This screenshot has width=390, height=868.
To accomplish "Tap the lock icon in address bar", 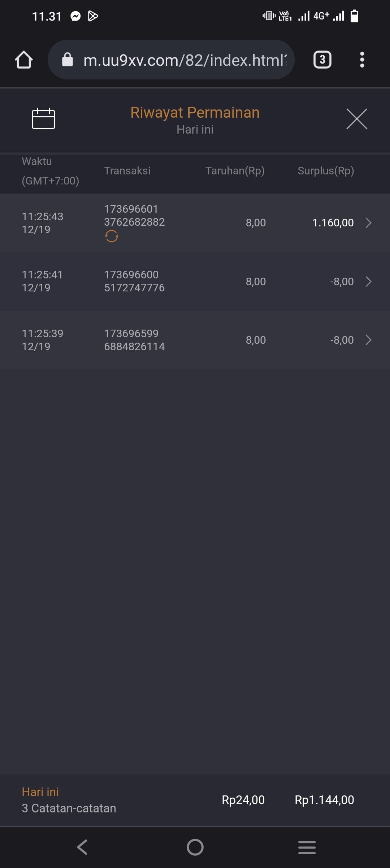I will point(68,60).
